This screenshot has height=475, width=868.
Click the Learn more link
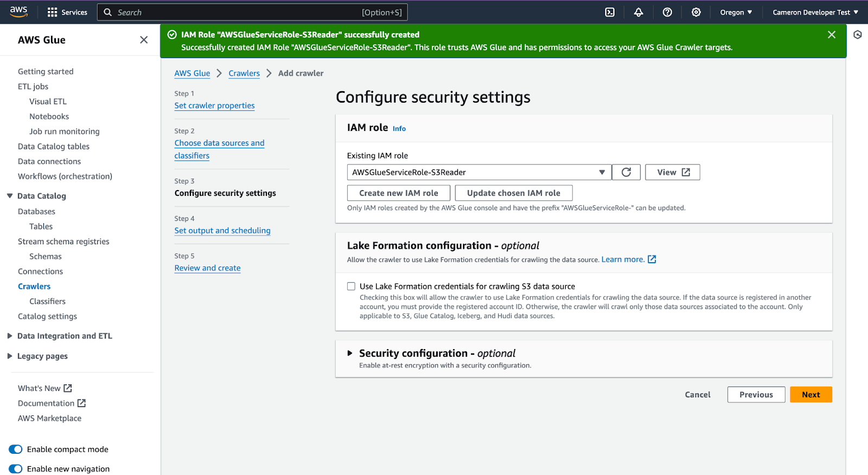[x=623, y=259]
